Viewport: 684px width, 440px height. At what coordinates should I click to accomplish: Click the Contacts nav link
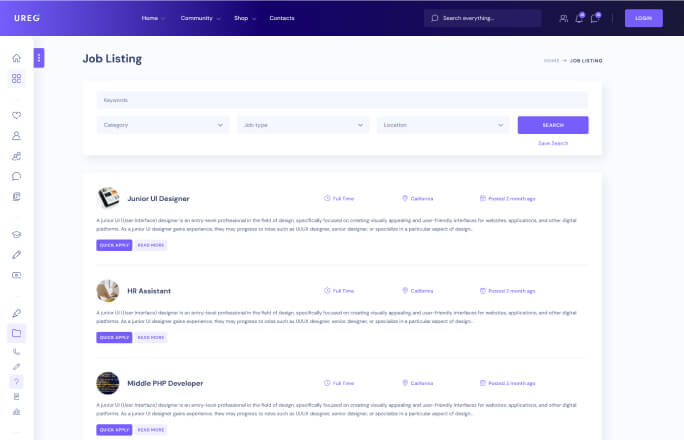click(x=282, y=18)
